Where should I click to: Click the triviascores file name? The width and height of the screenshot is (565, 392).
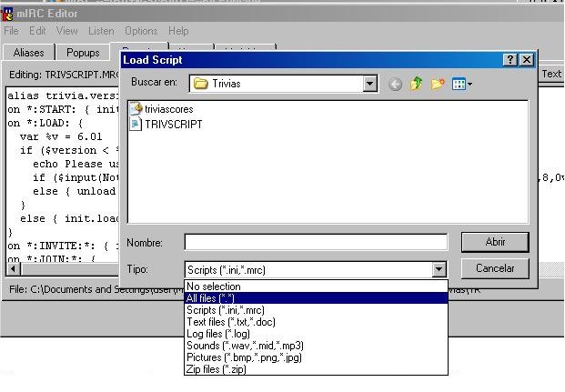pyautogui.click(x=169, y=109)
